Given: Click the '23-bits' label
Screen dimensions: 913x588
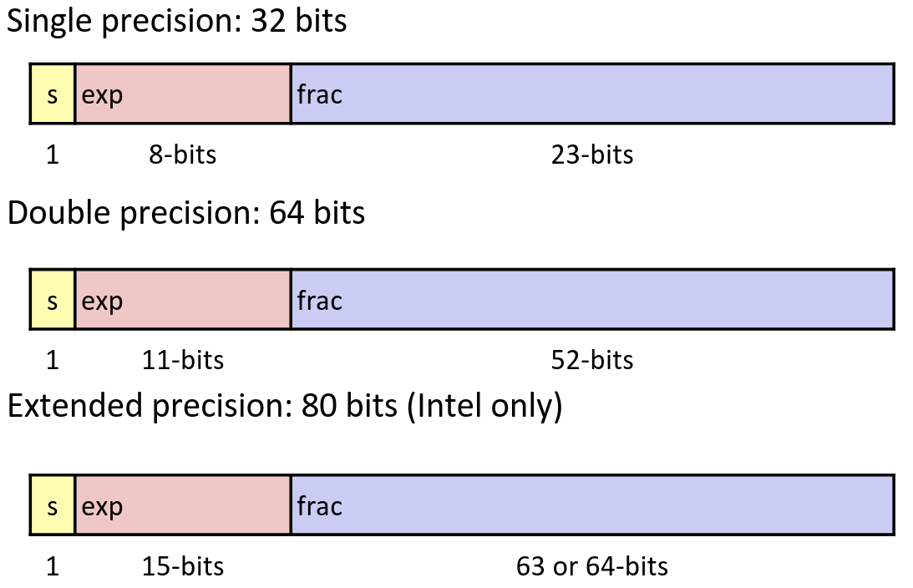Looking at the screenshot, I should coord(592,155).
